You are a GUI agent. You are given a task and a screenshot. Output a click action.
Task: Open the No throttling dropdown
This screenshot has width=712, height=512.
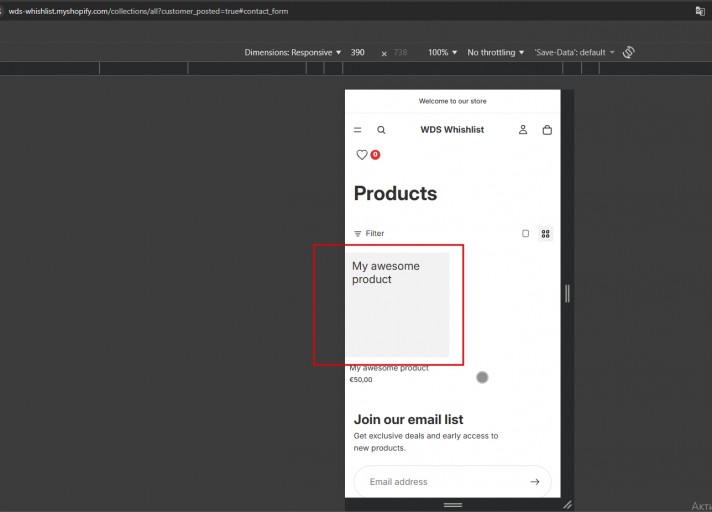(495, 53)
